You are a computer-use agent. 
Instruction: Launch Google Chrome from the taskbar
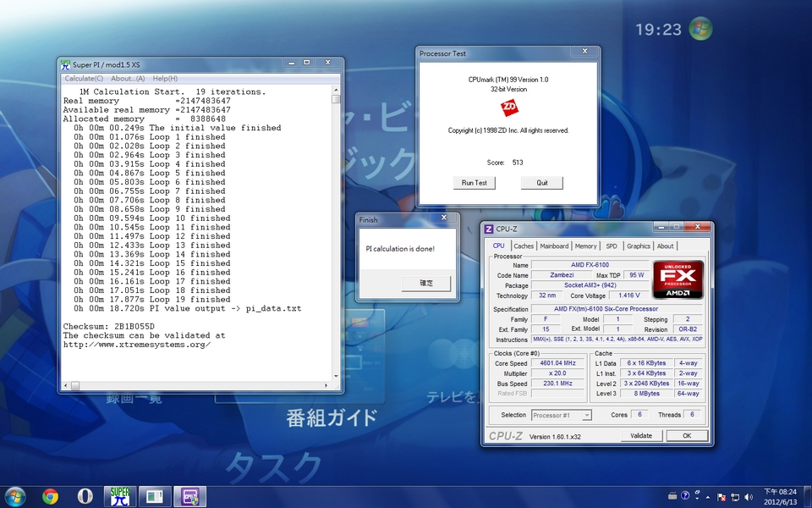coord(50,497)
